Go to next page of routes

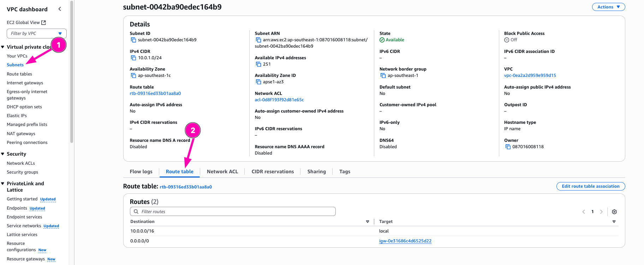point(601,212)
